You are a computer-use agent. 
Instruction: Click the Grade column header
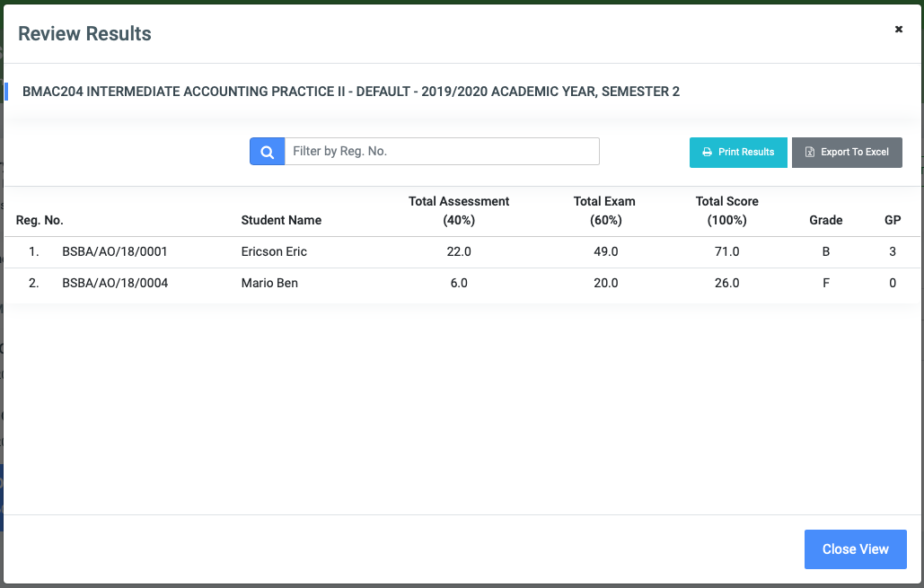[x=826, y=220]
